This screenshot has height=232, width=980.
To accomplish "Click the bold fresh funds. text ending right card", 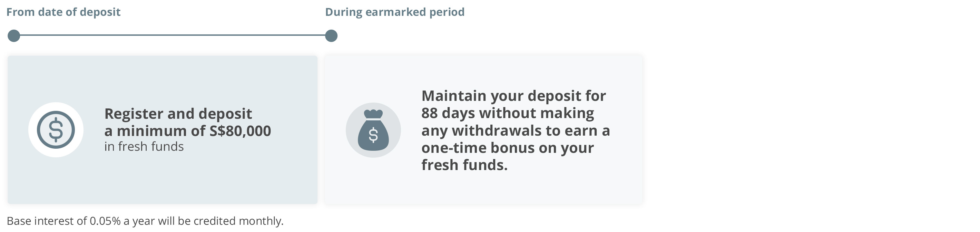I will [x=464, y=165].
